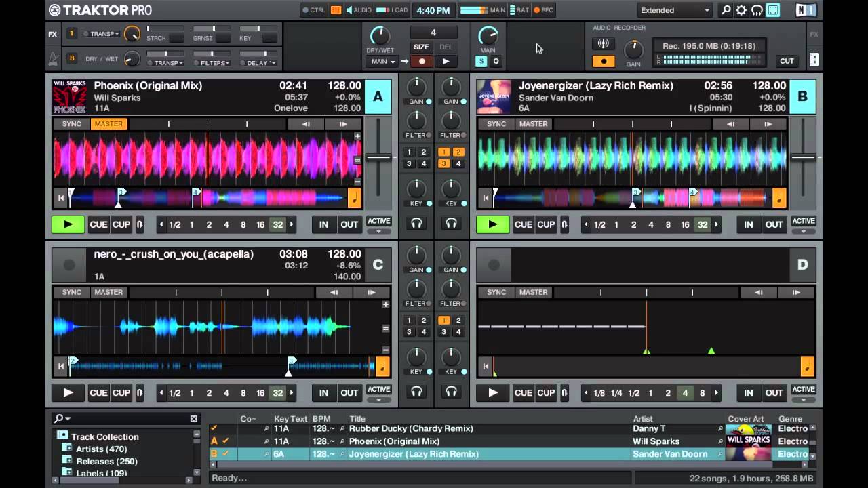Open the browser search options dropdown arrow

point(68,419)
